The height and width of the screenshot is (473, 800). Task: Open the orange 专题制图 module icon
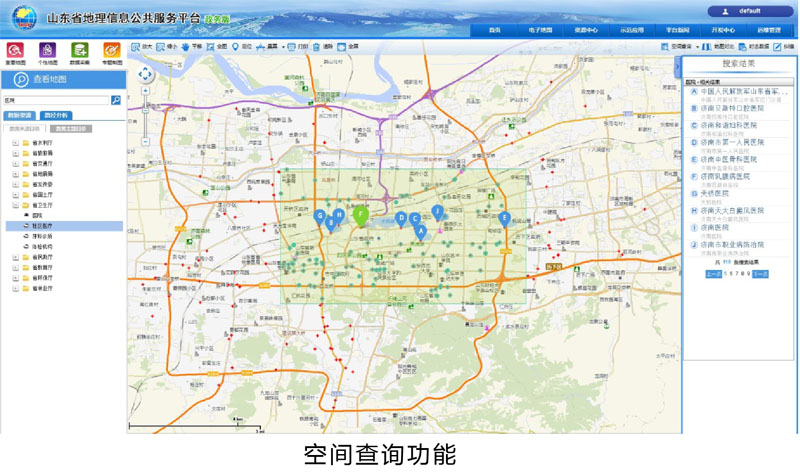point(112,50)
